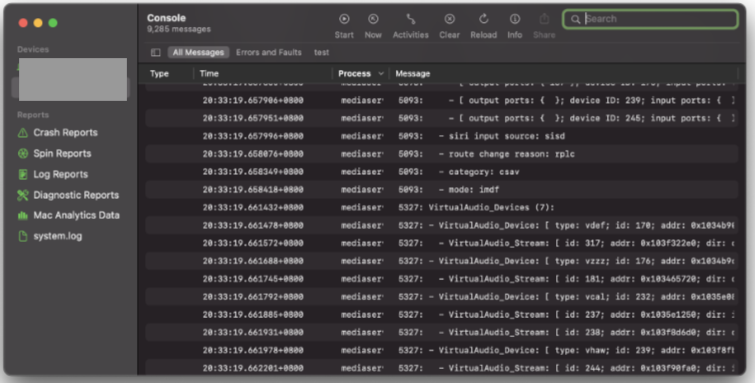Viewport: 755px width, 383px height.
Task: Click the Now toolbar icon
Action: pos(373,19)
